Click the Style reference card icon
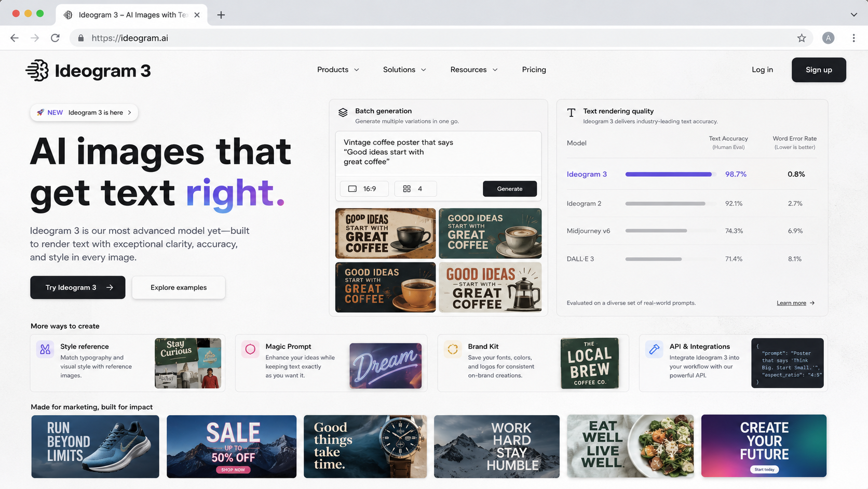The image size is (868, 489). 45,349
